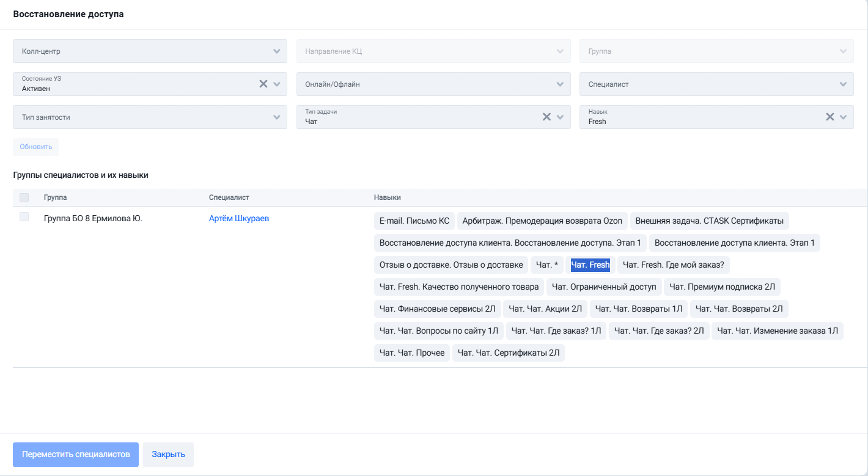Click the Закрыть button
Viewport: 868px width, 476px height.
point(168,455)
